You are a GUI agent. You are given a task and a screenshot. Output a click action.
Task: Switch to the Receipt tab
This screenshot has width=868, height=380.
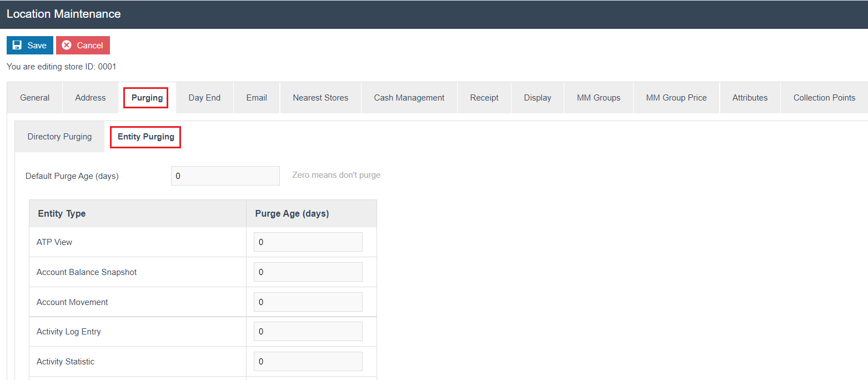tap(484, 98)
